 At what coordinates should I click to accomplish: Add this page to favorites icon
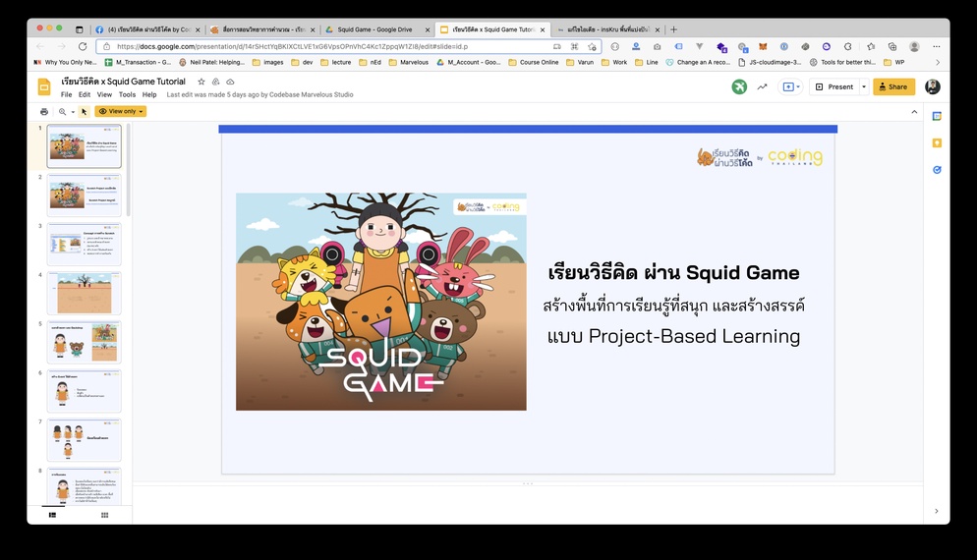coord(592,46)
